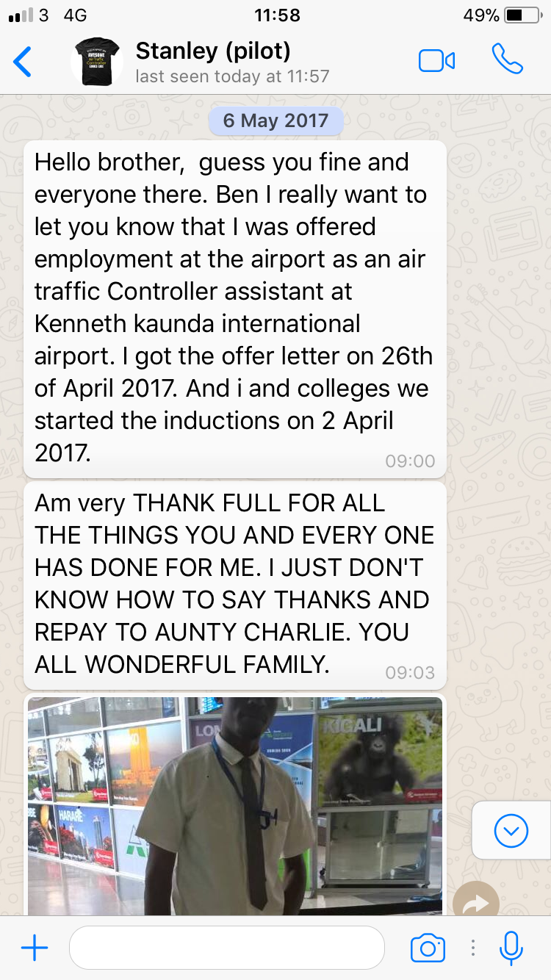Forward the photo using the share arrow
Screen dimensions: 551x980
(476, 902)
